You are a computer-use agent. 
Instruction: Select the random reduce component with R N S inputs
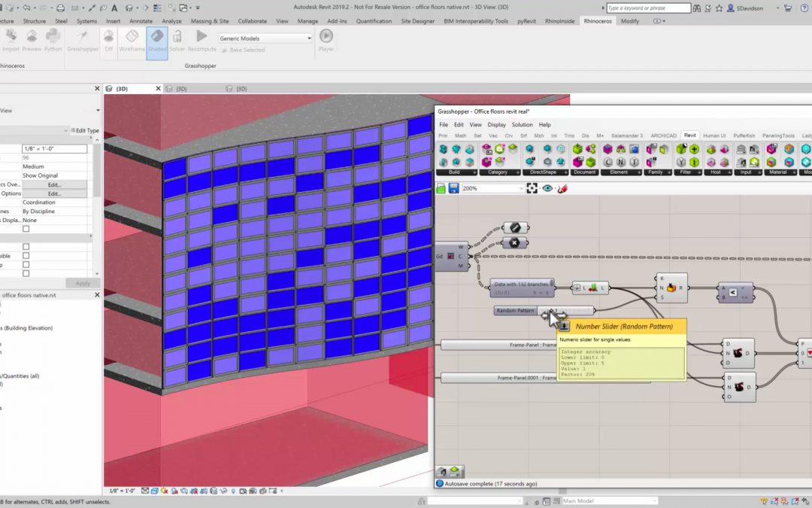click(671, 287)
